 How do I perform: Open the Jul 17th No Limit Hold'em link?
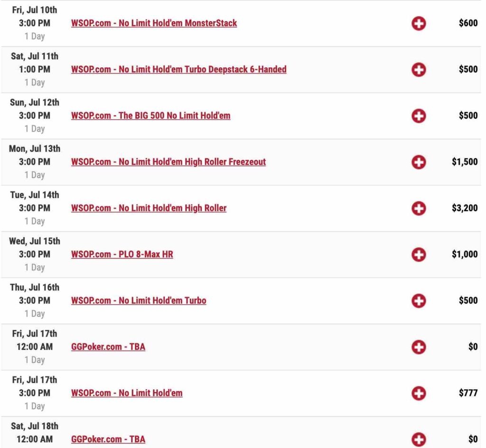(127, 393)
